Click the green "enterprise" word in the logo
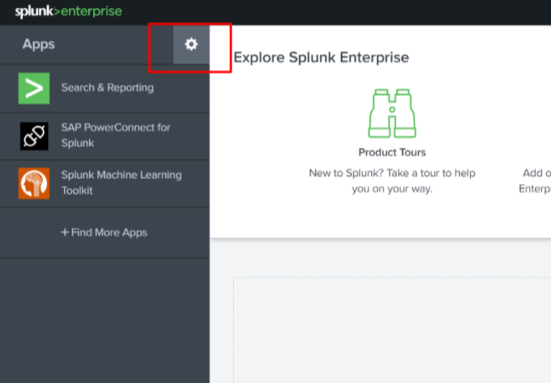The height and width of the screenshot is (383, 551). pyautogui.click(x=91, y=12)
